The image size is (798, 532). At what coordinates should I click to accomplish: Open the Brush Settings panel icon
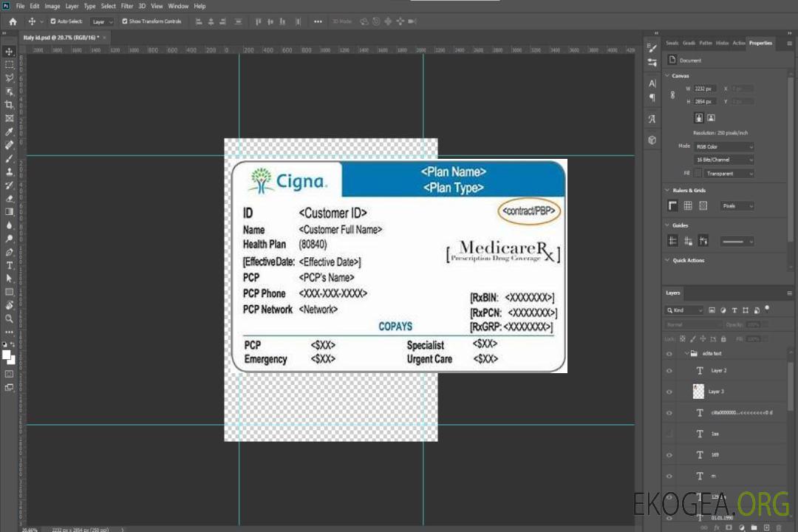tap(652, 48)
